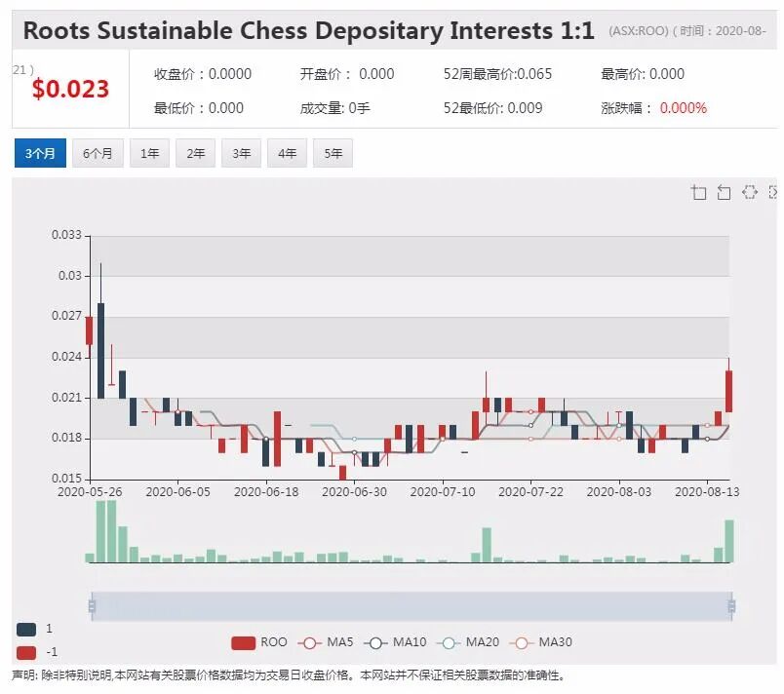Click the 声明 disclaimer text below the chart

click(289, 676)
